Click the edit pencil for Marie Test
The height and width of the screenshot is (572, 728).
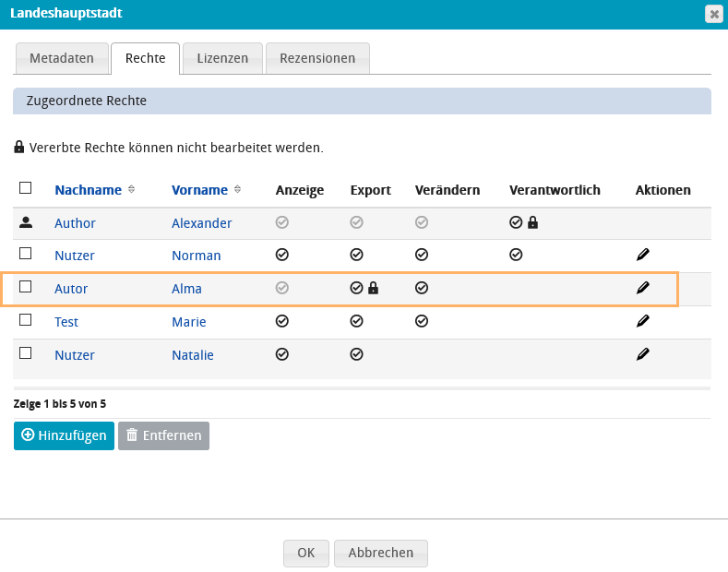point(643,321)
